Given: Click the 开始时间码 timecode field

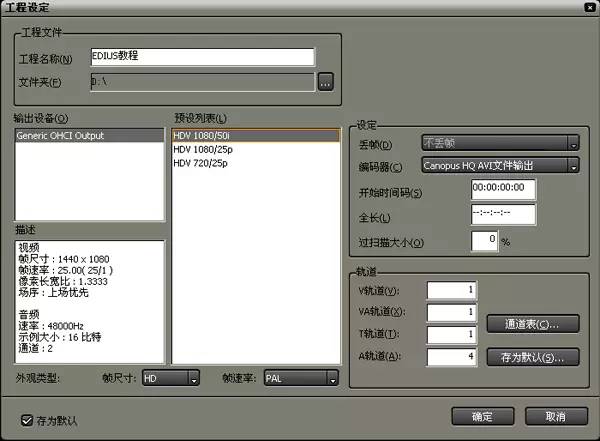Looking at the screenshot, I should click(503, 190).
